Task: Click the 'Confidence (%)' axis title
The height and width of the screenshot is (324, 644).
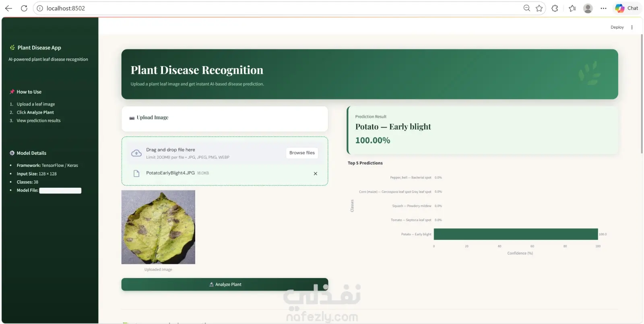Action: (520, 253)
